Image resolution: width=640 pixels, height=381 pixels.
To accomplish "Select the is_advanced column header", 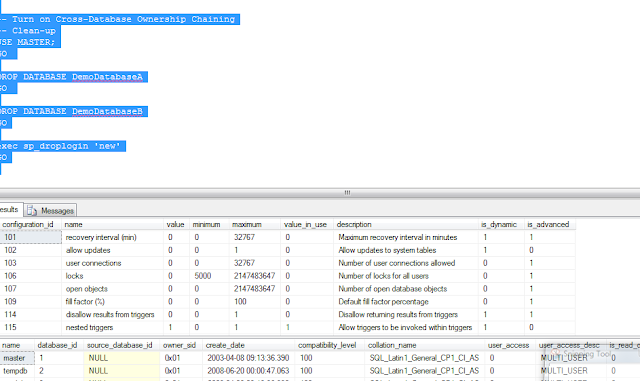I will click(x=549, y=225).
